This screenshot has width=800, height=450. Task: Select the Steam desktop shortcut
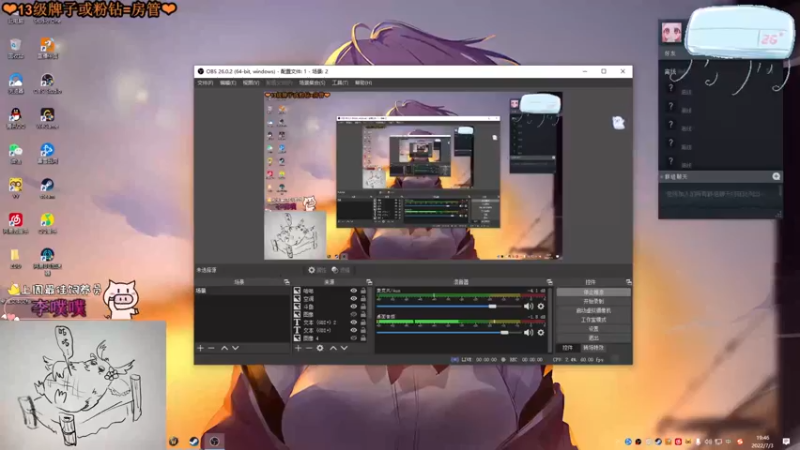47,188
